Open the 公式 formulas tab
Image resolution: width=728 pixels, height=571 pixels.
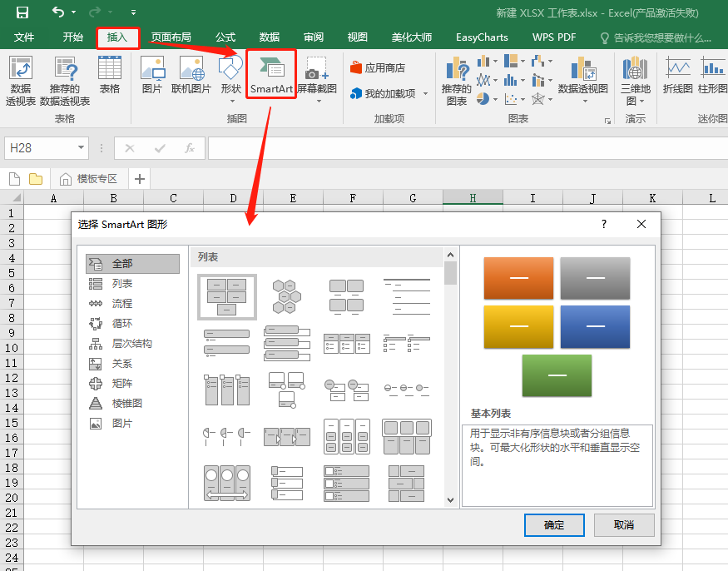click(x=225, y=37)
